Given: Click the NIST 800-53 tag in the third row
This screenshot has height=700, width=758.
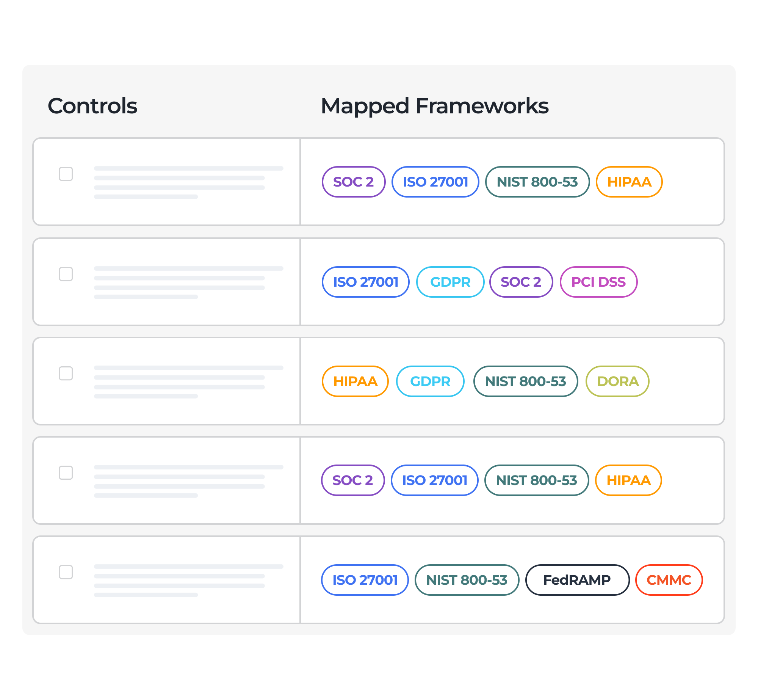Looking at the screenshot, I should (x=526, y=381).
